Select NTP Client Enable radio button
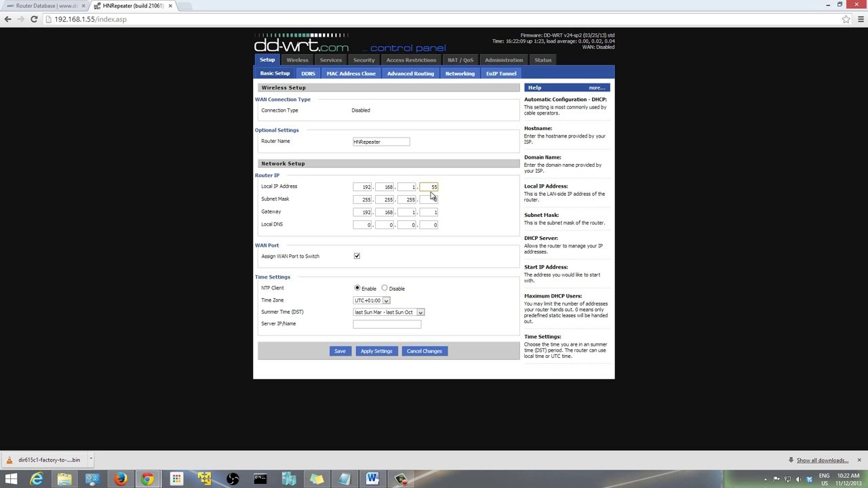 click(357, 288)
